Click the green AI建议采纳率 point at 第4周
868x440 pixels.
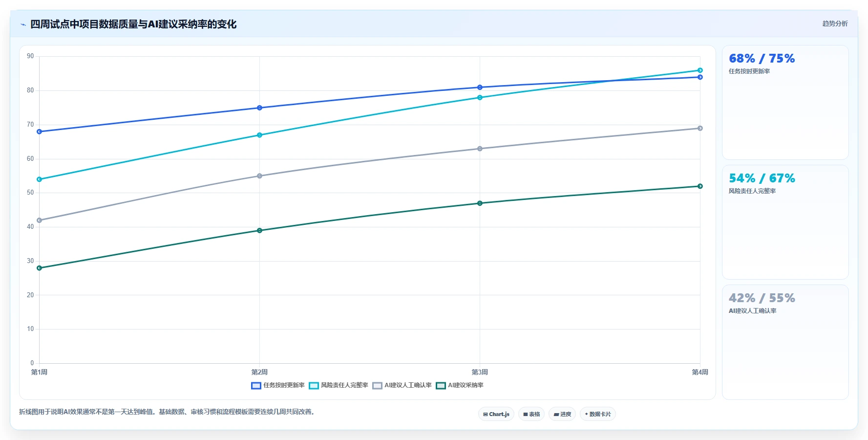click(700, 186)
